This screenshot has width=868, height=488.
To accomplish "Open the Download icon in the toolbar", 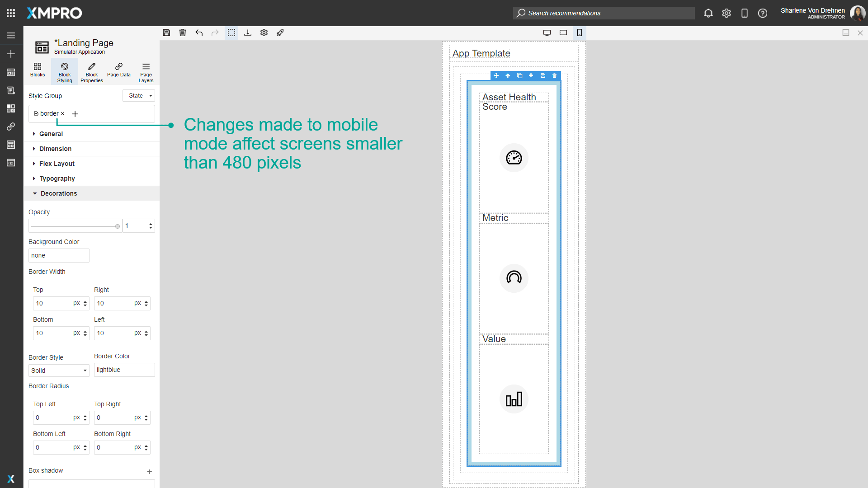I will click(x=248, y=33).
